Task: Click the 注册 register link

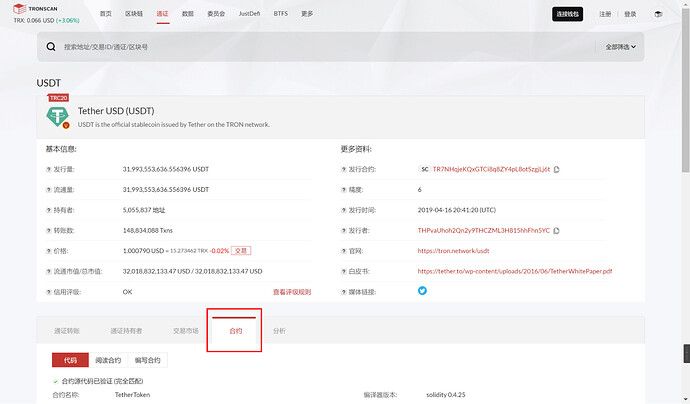Action: (x=605, y=14)
